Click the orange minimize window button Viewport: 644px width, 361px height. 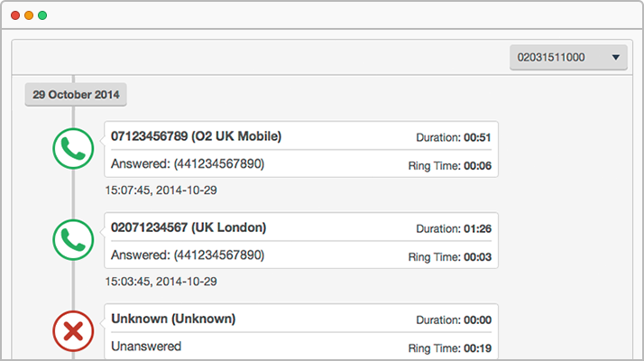coord(29,15)
